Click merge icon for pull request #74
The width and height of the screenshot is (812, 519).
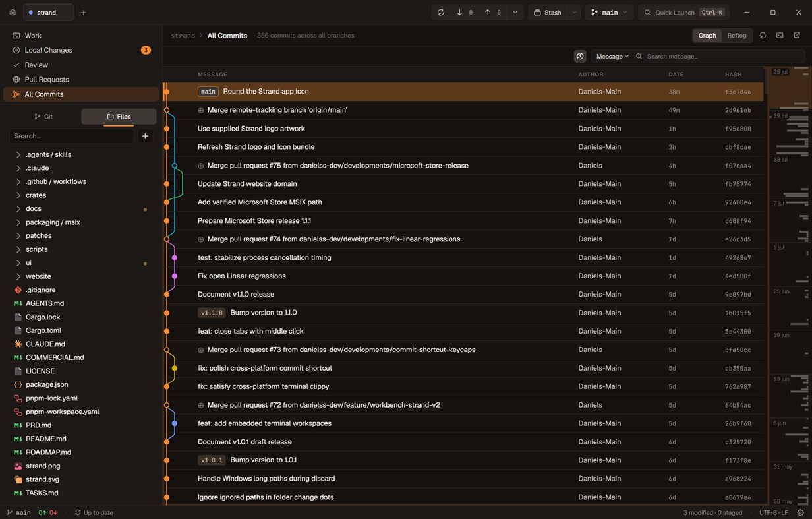(x=201, y=239)
